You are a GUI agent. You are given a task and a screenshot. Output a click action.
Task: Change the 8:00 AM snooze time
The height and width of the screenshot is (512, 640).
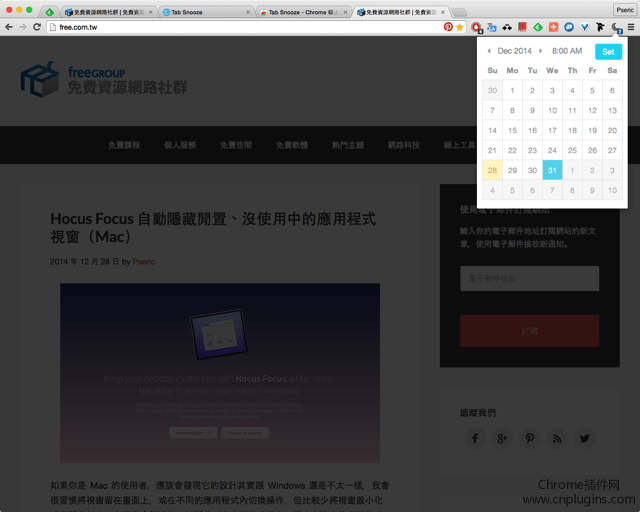click(567, 51)
